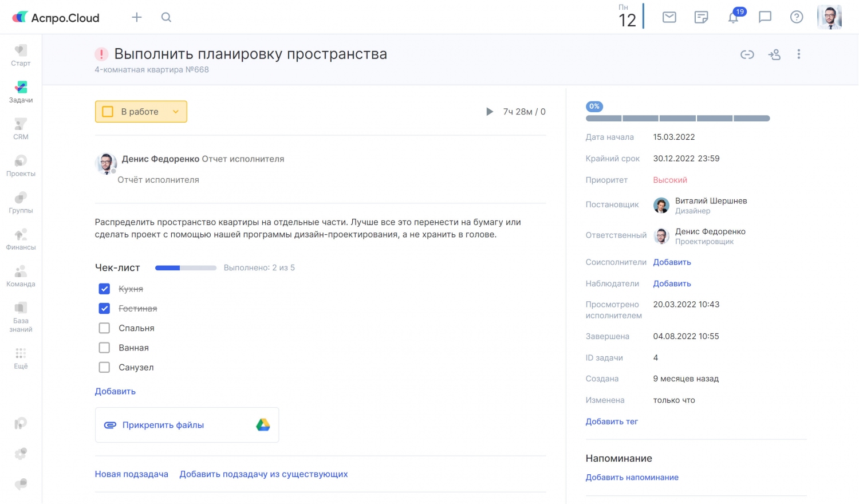This screenshot has height=504, width=859.
Task: Click the Новая подзадача link
Action: point(131,474)
